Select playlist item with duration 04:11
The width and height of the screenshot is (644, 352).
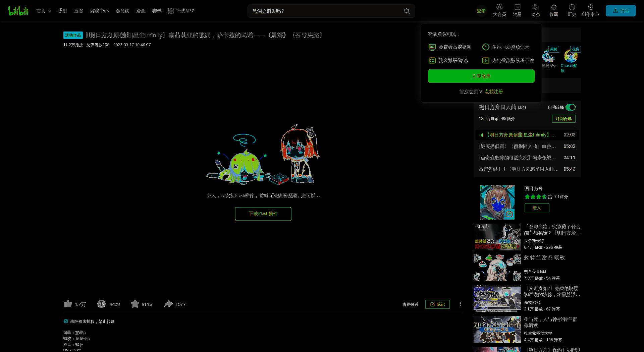pos(527,158)
